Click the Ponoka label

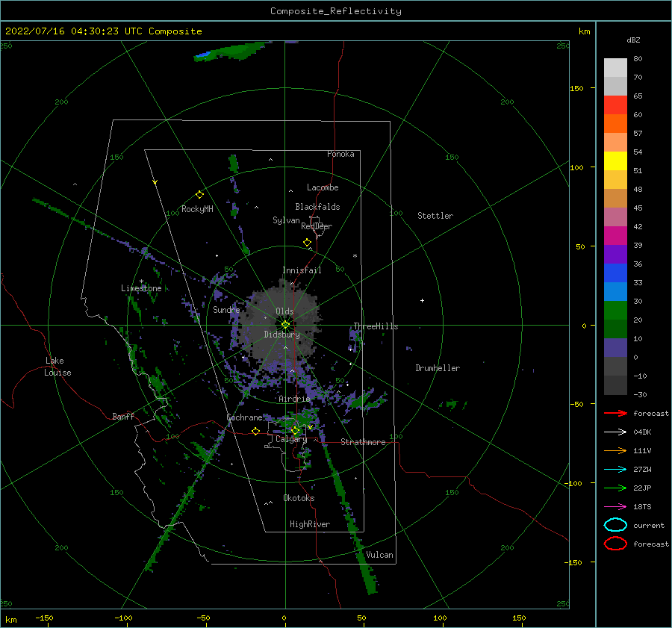click(x=340, y=154)
